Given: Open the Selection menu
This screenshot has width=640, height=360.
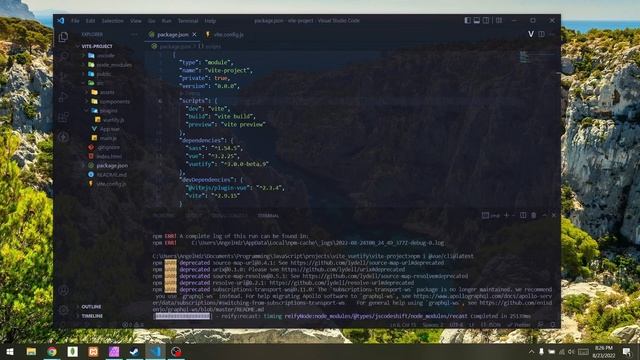Looking at the screenshot, I should click(x=112, y=20).
